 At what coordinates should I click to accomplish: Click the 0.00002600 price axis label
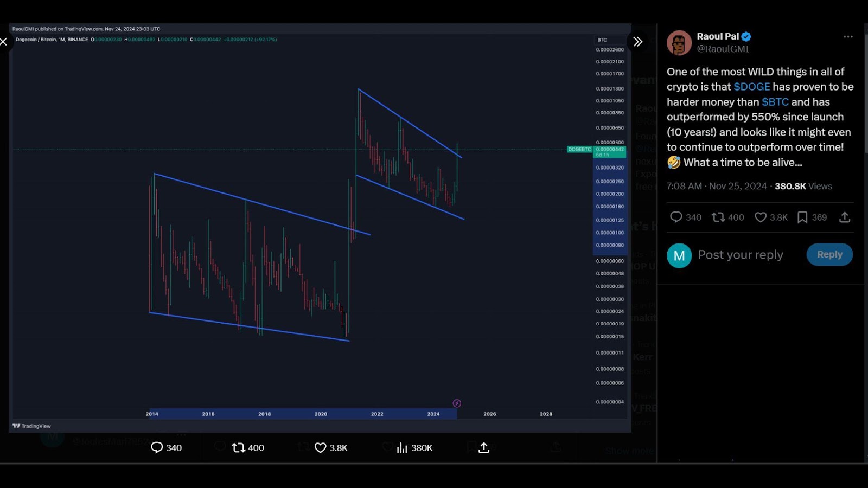point(610,50)
